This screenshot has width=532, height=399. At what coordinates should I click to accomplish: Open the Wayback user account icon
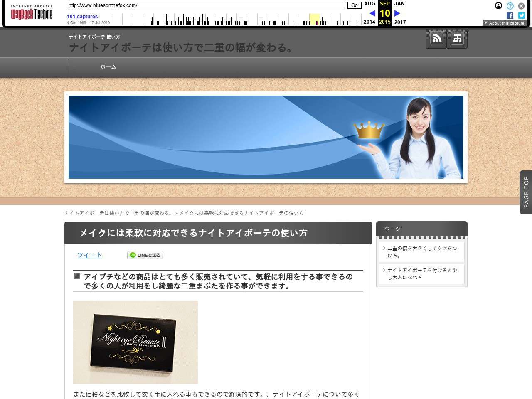(x=498, y=6)
